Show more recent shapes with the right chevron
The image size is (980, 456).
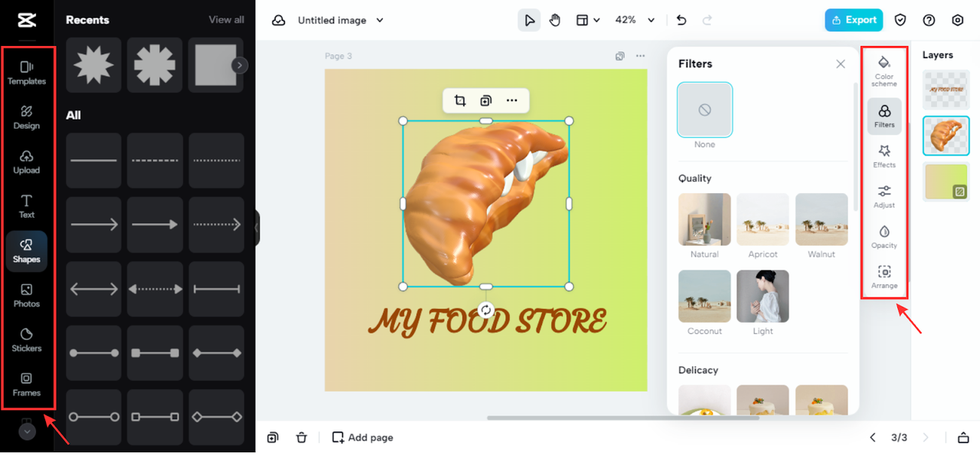pos(240,65)
